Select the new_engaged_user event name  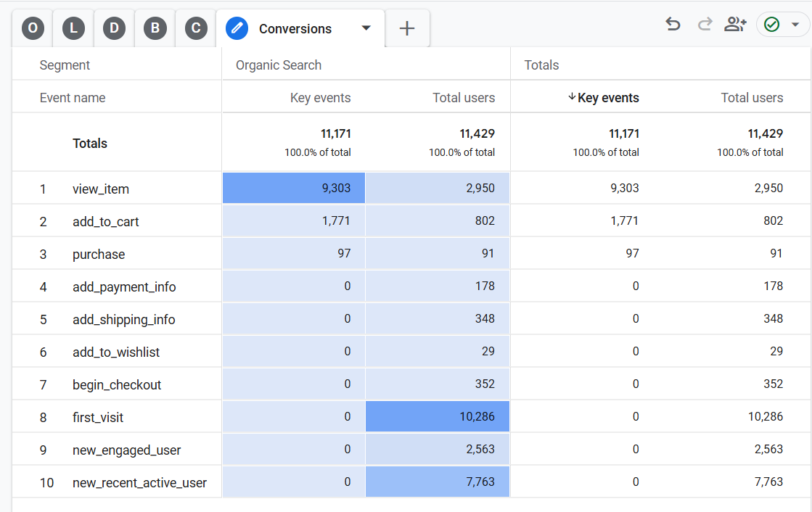(126, 450)
